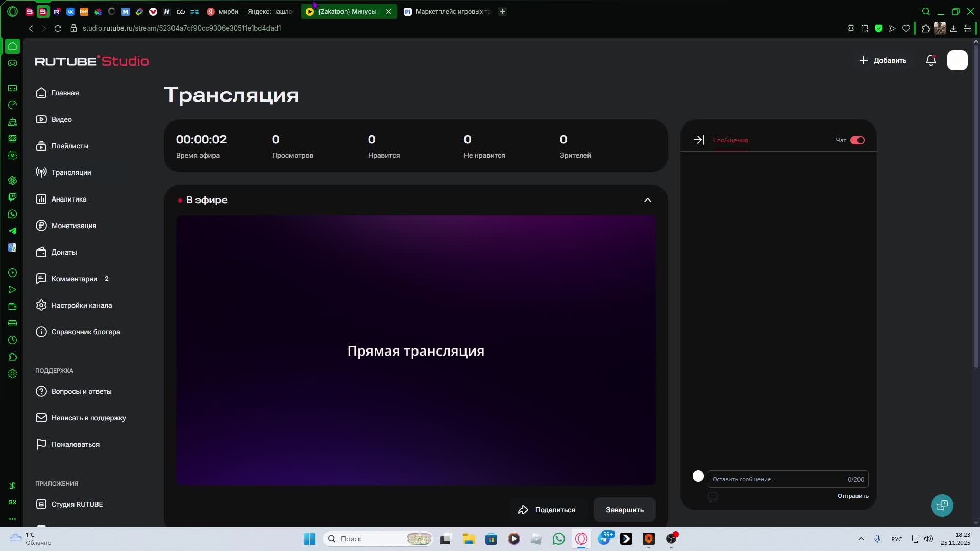Image resolution: width=980 pixels, height=551 pixels.
Task: Open Channel settings in sidebar
Action: coord(81,305)
